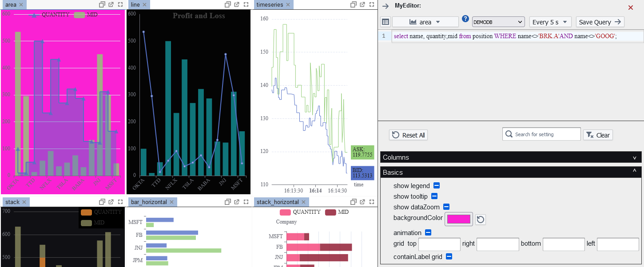Close the MyEditor with red X
644x267 pixels.
click(x=631, y=8)
